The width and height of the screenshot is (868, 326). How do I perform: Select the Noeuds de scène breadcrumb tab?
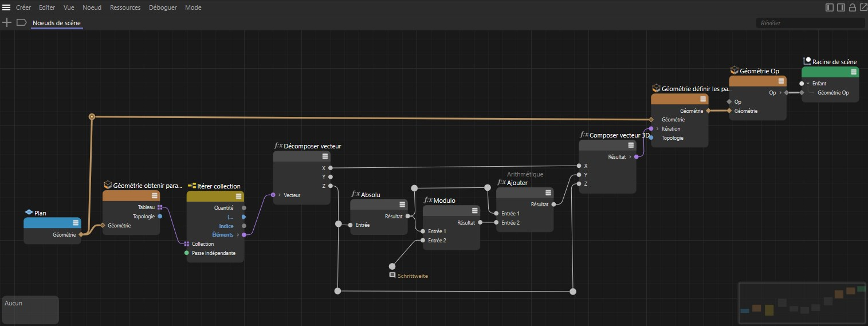pos(57,23)
